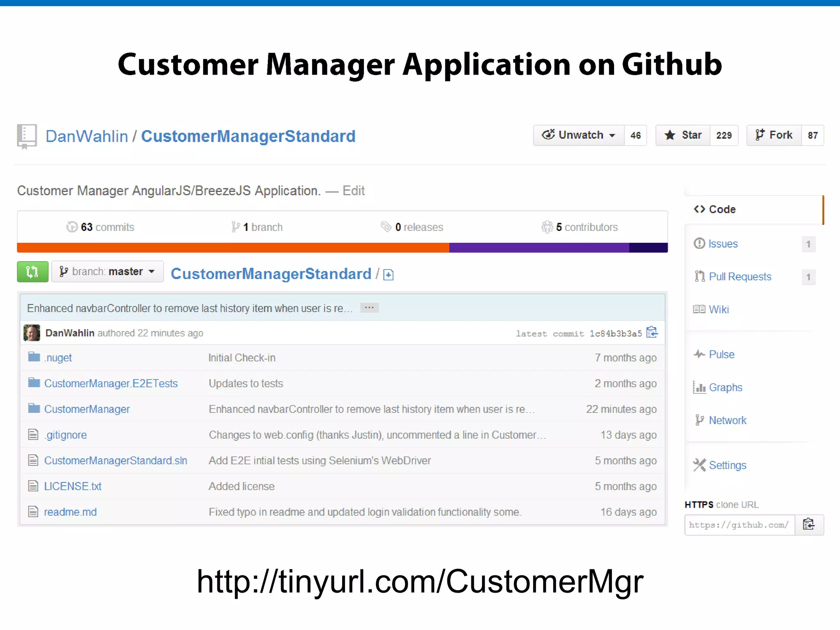Screen dimensions: 840x630
Task: Open the CustomerManagerStandard breadcrumb path link
Action: pyautogui.click(x=271, y=274)
